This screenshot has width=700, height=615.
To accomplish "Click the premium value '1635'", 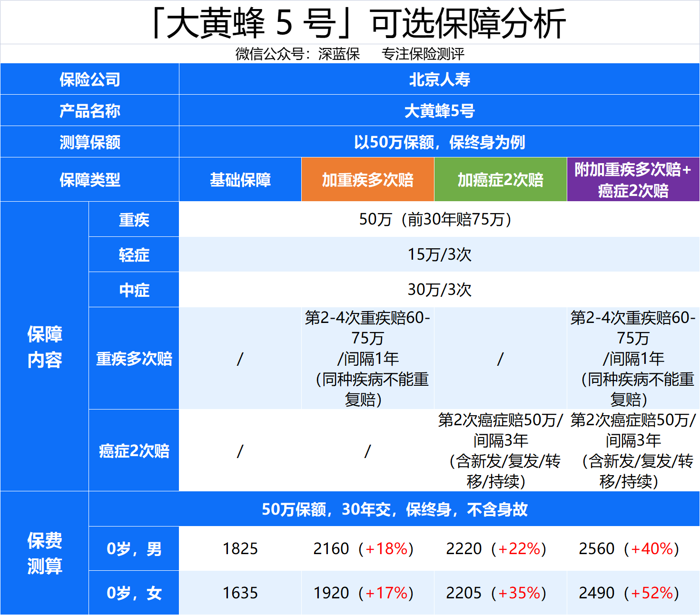I will [x=240, y=593].
